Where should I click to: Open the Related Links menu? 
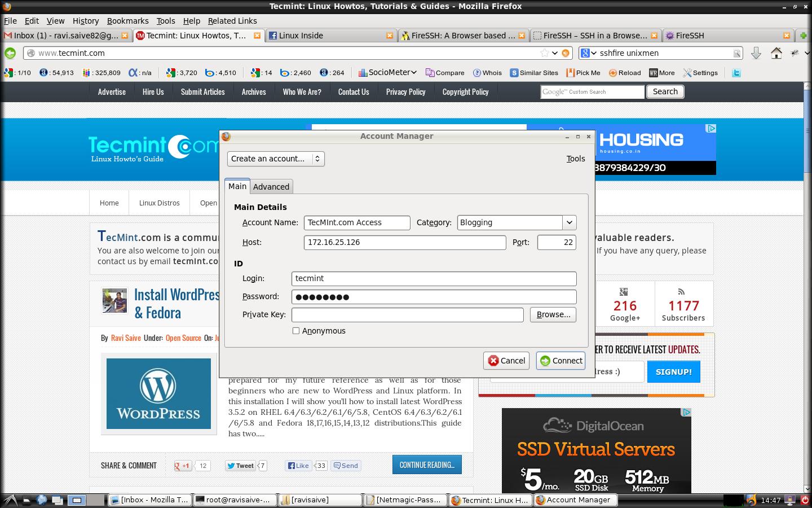click(x=232, y=21)
